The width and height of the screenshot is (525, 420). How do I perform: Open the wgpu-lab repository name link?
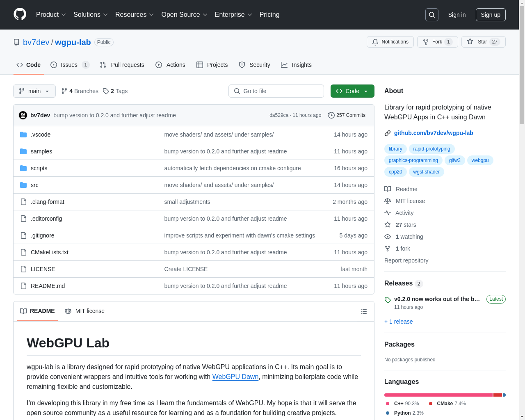(x=73, y=42)
